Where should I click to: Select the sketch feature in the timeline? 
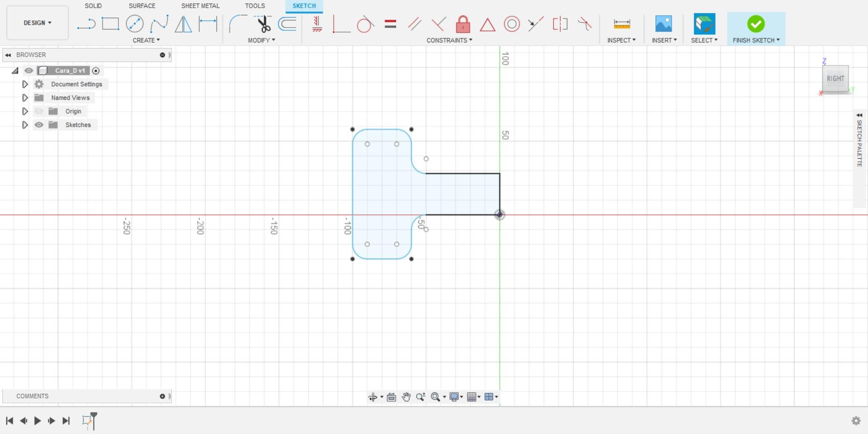[x=87, y=420]
